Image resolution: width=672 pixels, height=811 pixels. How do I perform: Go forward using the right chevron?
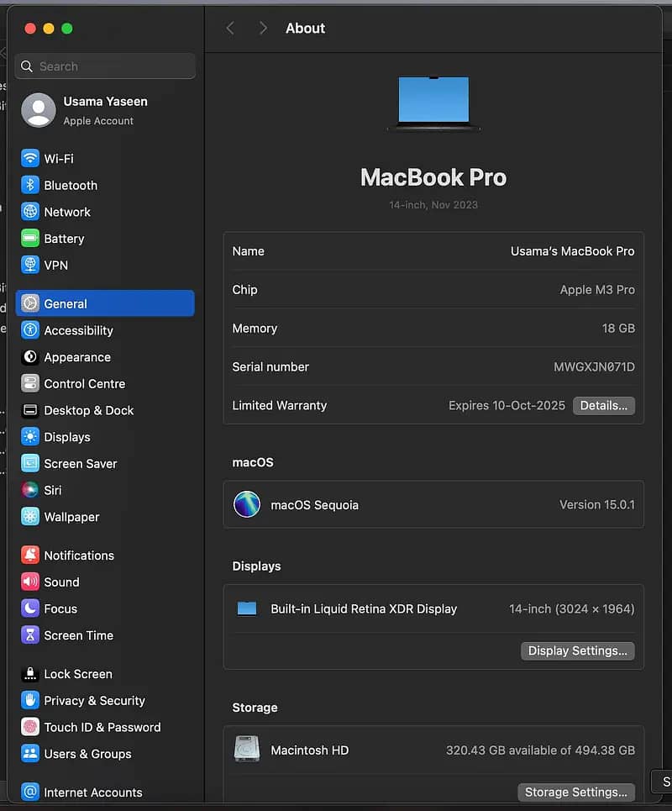click(x=263, y=29)
